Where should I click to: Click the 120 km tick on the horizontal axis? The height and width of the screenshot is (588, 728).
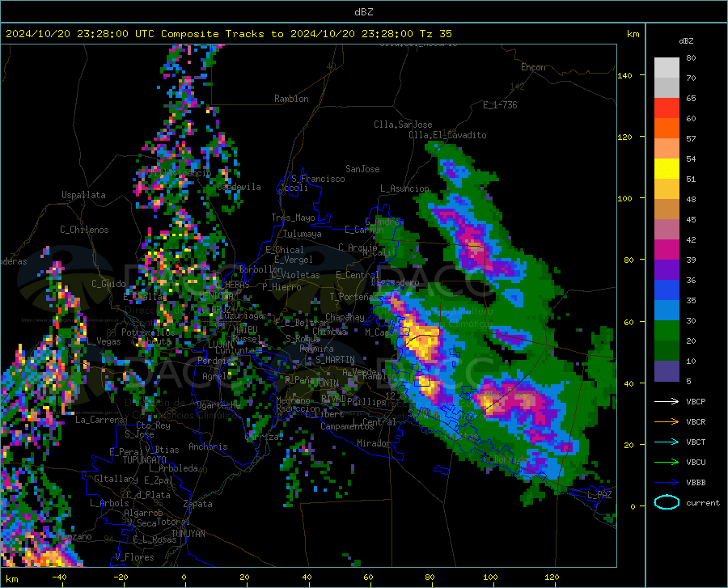[552, 577]
